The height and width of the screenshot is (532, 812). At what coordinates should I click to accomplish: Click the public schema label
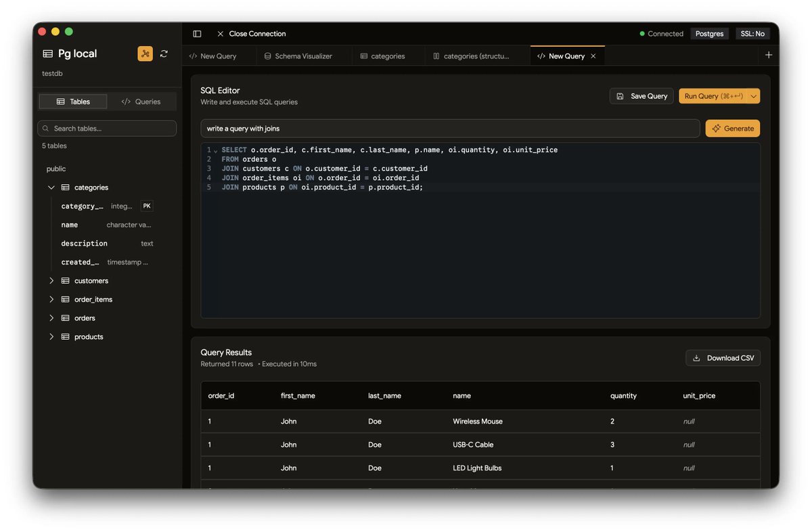(56, 169)
